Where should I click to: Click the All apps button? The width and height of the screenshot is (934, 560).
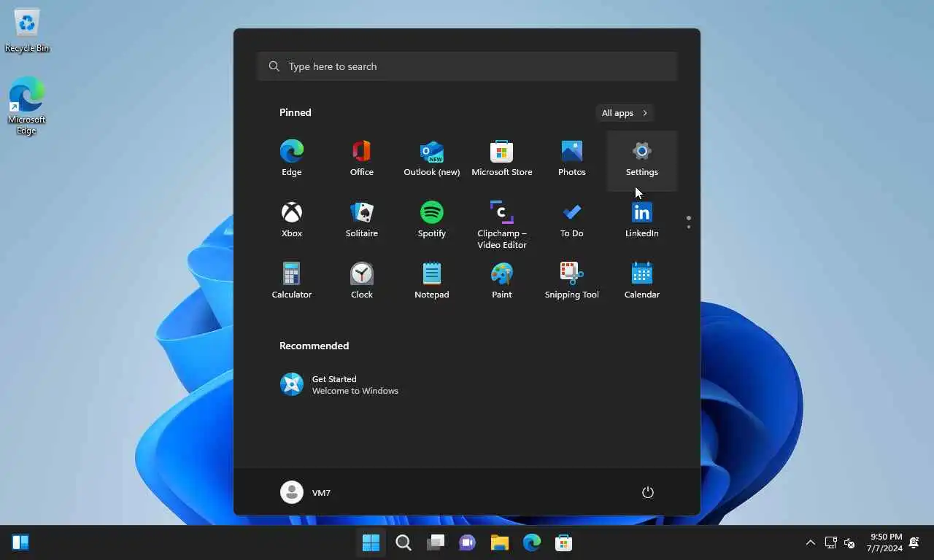pos(625,113)
